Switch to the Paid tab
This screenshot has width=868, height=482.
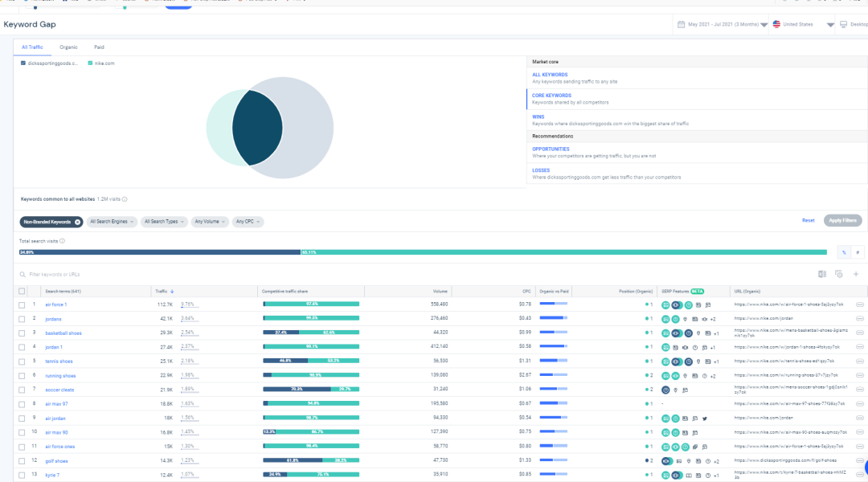click(x=99, y=47)
